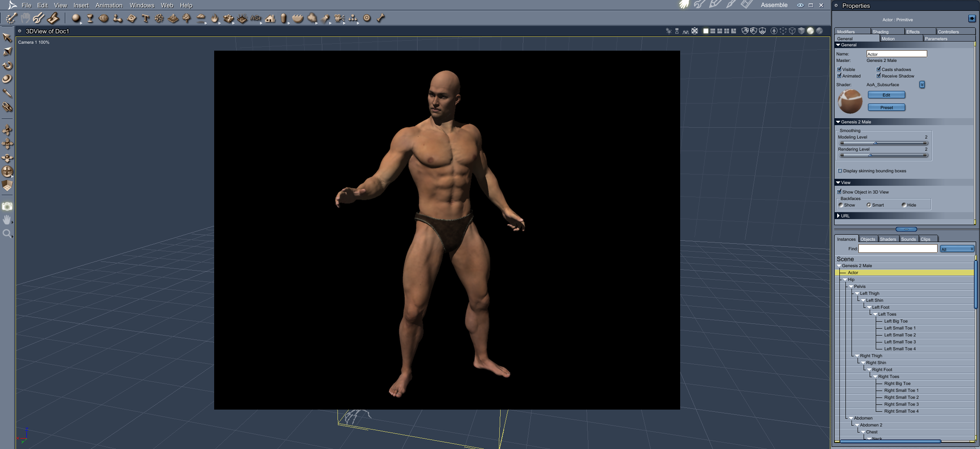
Task: Collapse the View section
Action: (838, 183)
